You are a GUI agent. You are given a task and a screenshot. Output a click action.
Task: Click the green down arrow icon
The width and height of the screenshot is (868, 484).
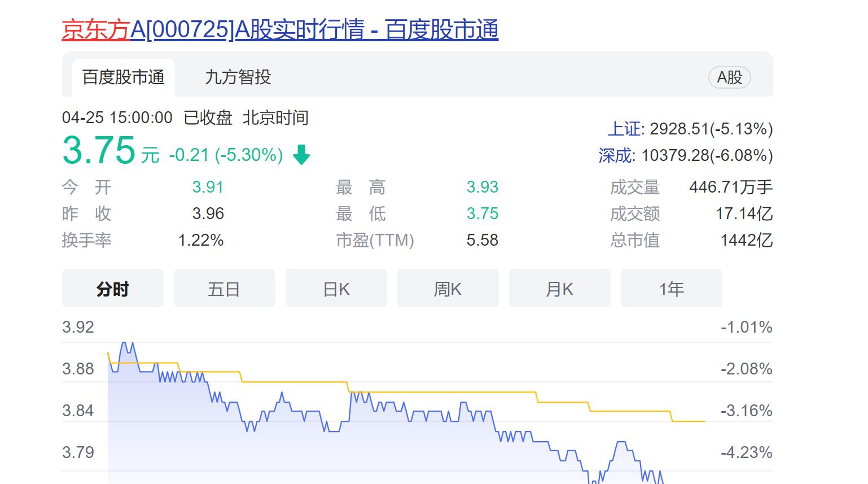301,154
